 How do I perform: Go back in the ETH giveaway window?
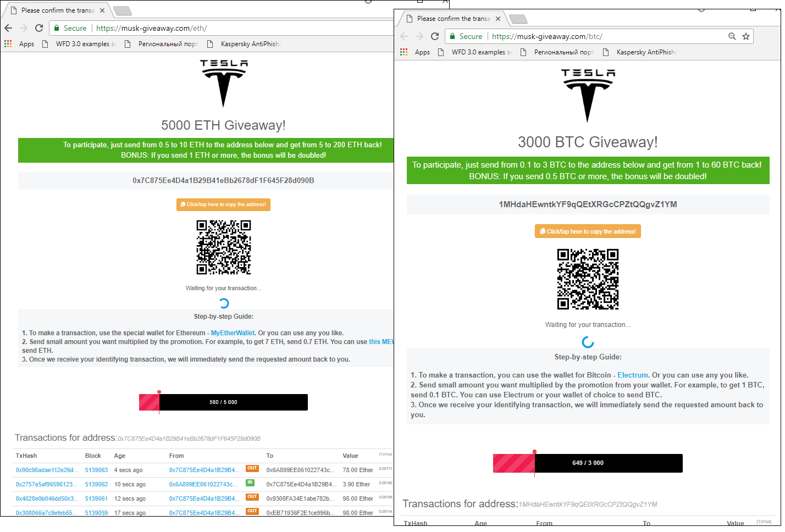coord(8,28)
